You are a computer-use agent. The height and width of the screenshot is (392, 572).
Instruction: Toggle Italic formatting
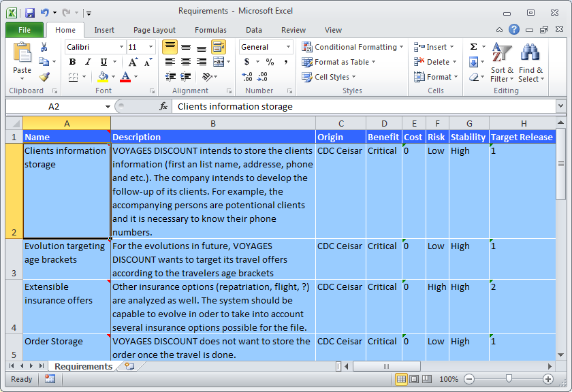pyautogui.click(x=88, y=62)
